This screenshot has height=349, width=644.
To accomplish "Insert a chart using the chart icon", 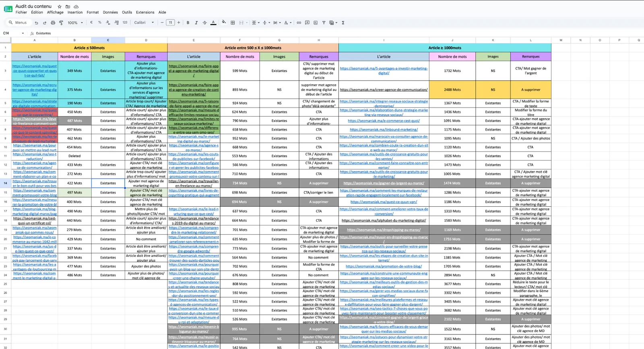I will [316, 23].
